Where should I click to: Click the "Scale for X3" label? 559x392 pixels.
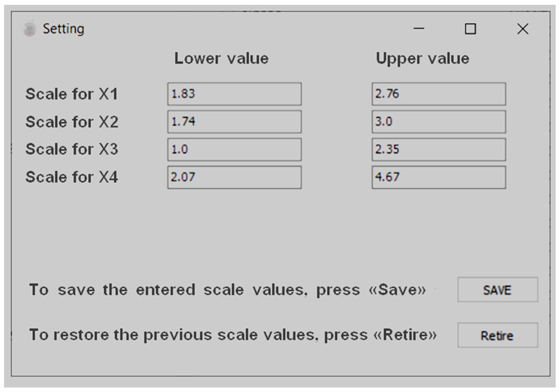(x=72, y=149)
